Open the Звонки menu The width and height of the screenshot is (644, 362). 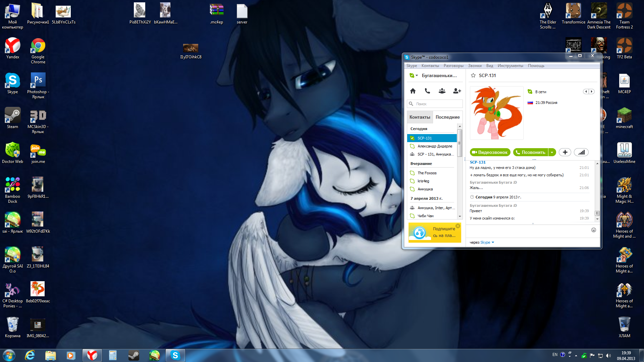[x=475, y=66]
